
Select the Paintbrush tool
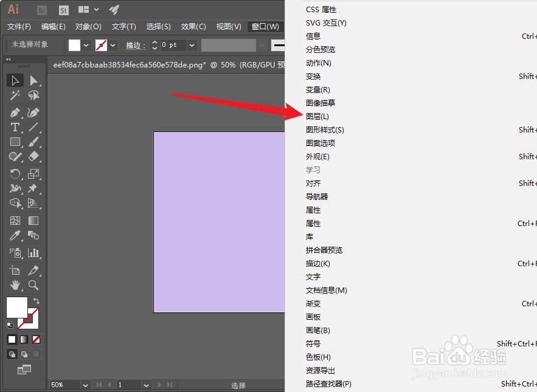point(33,142)
